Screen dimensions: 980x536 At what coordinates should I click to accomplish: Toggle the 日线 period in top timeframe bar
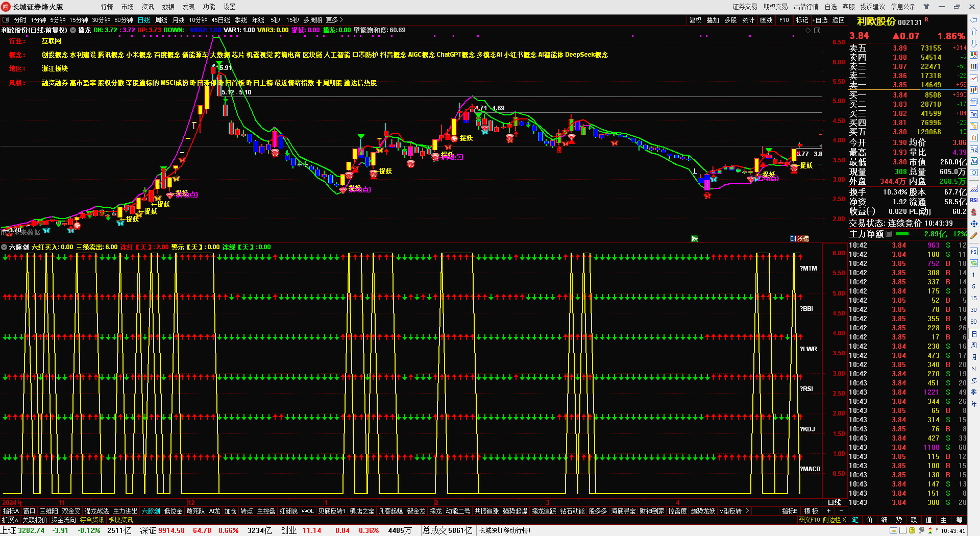[x=144, y=20]
